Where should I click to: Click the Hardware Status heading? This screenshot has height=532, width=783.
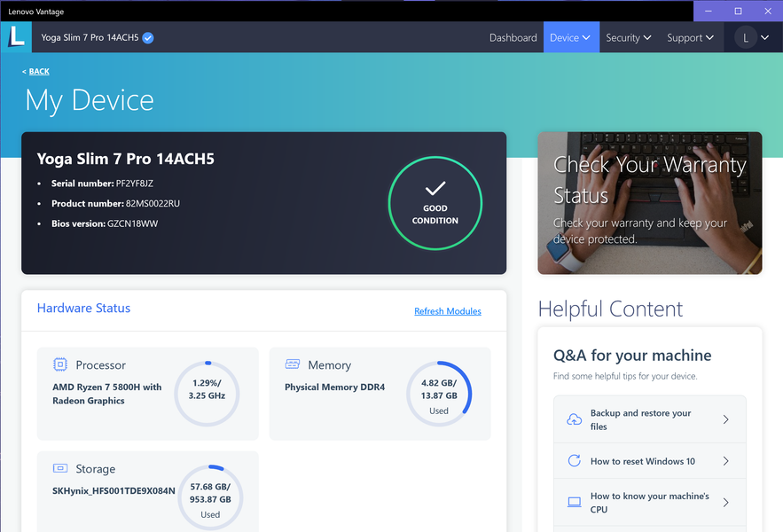pyautogui.click(x=83, y=308)
